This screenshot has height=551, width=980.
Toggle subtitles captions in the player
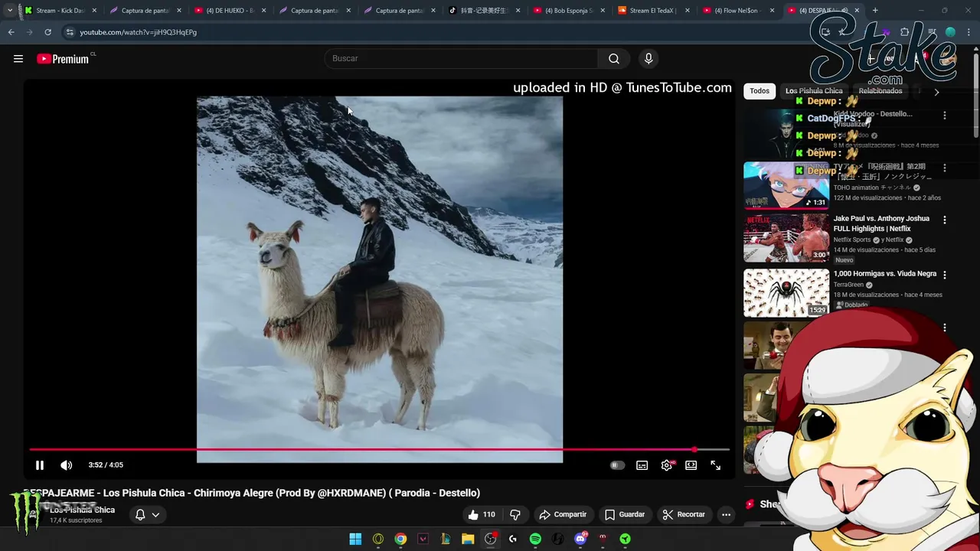click(642, 465)
